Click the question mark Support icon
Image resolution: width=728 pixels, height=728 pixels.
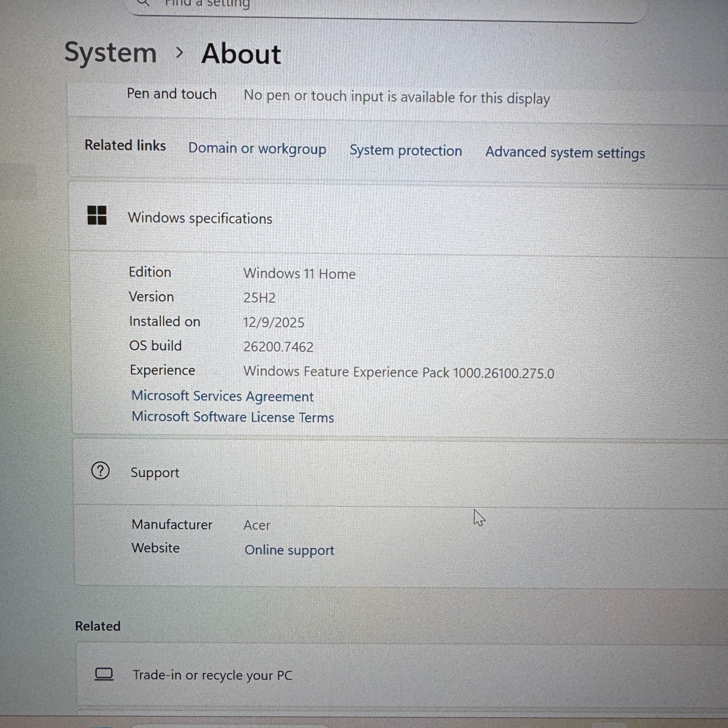tap(100, 471)
